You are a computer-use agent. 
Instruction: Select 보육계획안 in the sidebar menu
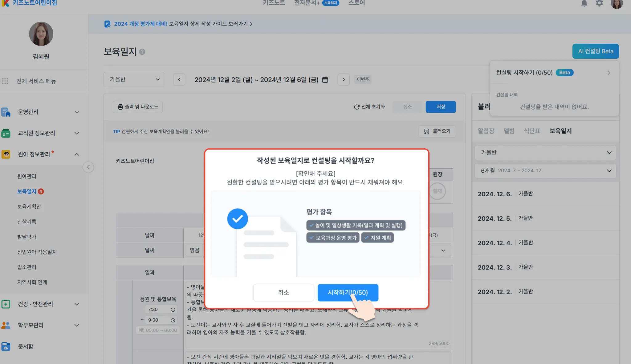pyautogui.click(x=29, y=206)
